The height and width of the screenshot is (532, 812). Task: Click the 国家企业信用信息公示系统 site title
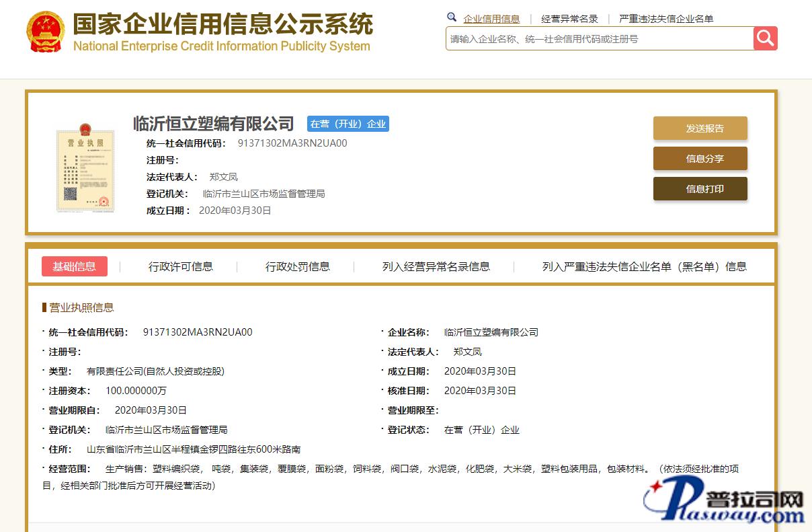coord(222,25)
